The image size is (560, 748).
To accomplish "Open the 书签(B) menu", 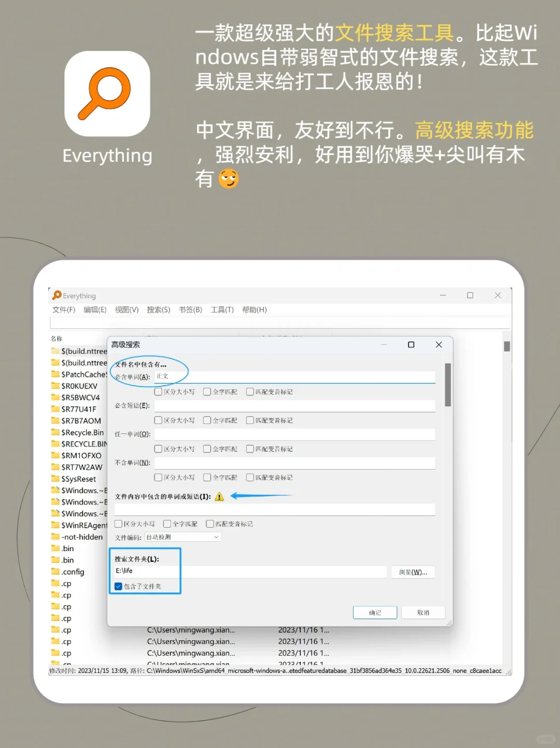I will tap(190, 309).
